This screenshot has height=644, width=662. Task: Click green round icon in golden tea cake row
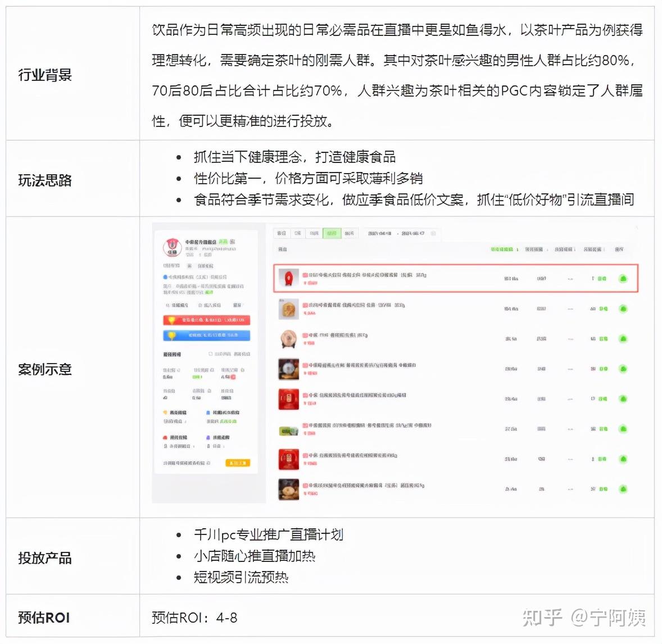tap(623, 309)
